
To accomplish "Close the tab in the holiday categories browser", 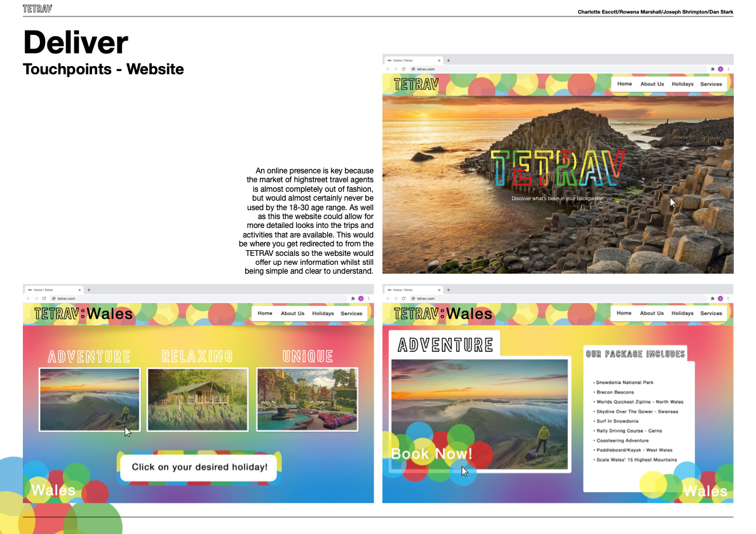I will (x=79, y=290).
